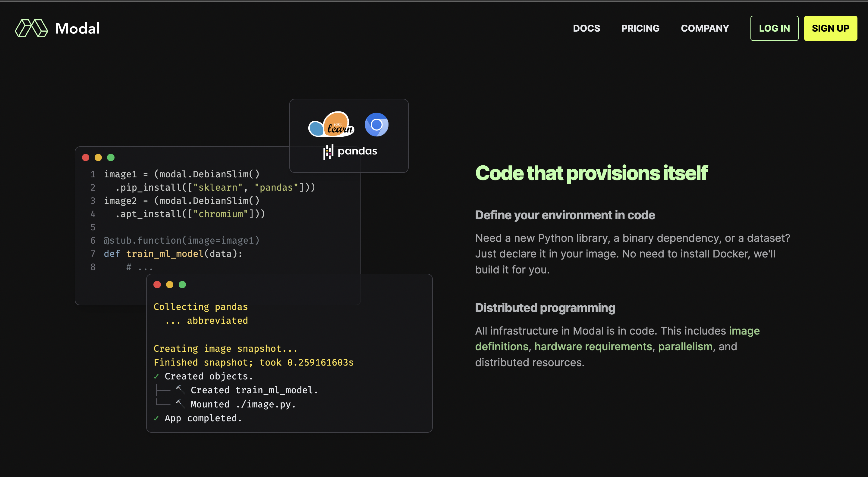Click 'Created objects.' terminal text
This screenshot has width=868, height=477.
[209, 376]
